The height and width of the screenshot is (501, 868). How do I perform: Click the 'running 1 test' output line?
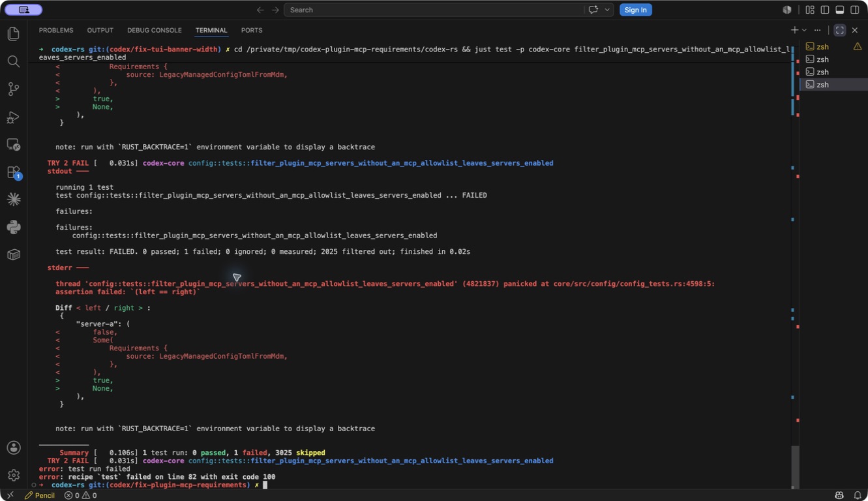point(84,187)
